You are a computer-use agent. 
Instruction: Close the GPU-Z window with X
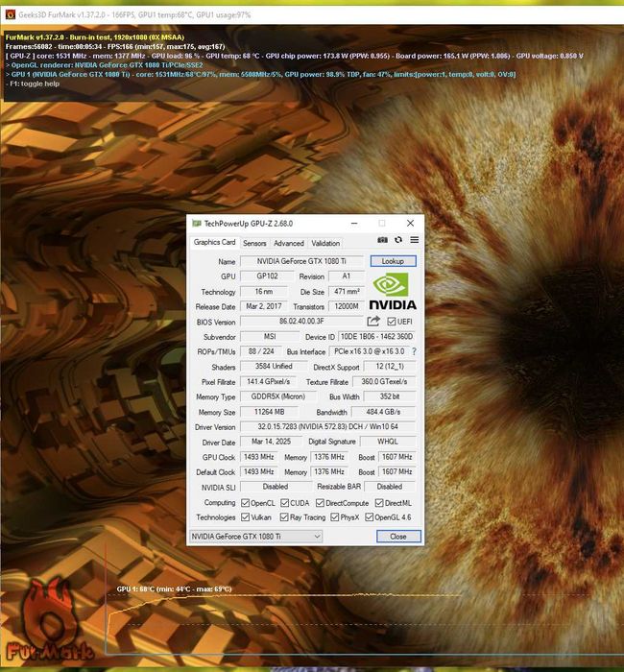(410, 224)
